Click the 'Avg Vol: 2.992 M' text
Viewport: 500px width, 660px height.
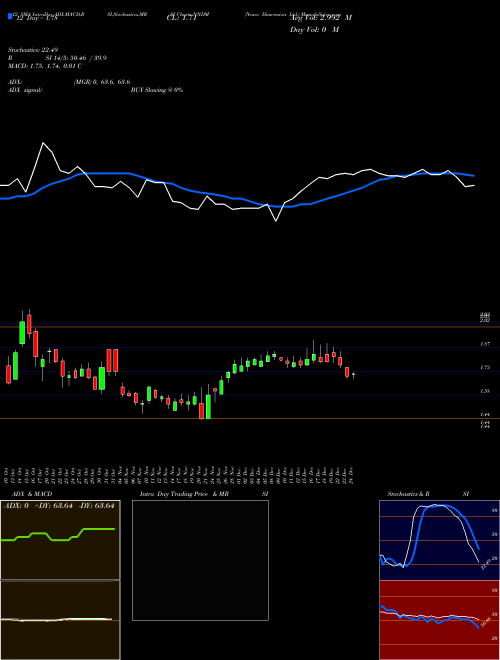pyautogui.click(x=321, y=18)
